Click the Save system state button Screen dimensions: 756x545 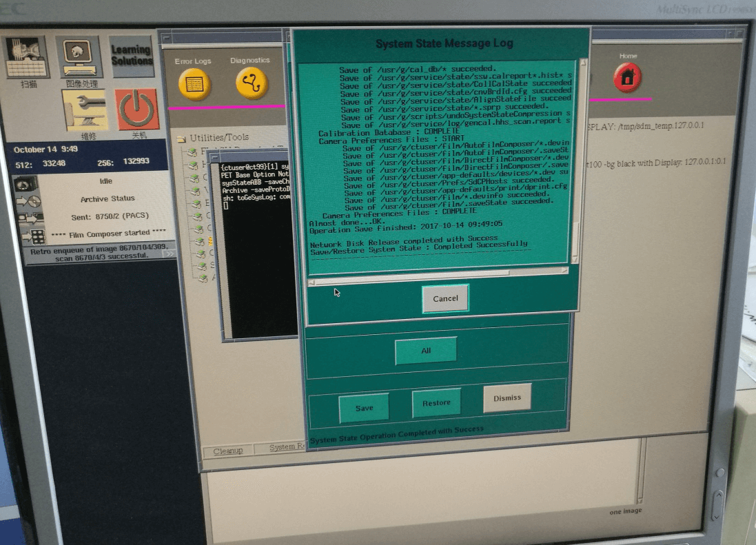click(x=364, y=408)
